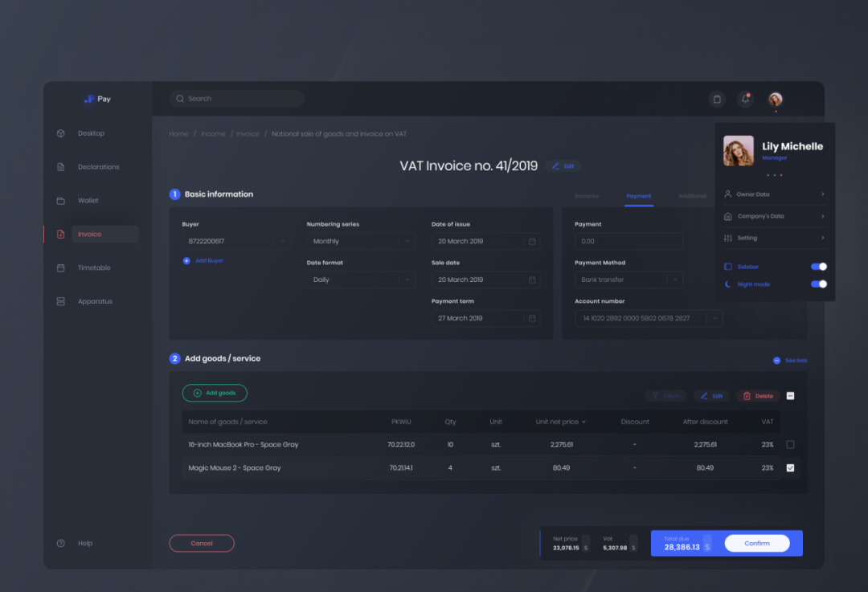
Task: Click the notification bell icon
Action: [745, 99]
